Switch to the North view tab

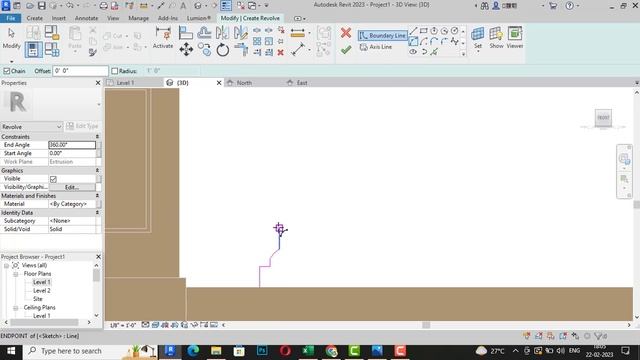244,83
